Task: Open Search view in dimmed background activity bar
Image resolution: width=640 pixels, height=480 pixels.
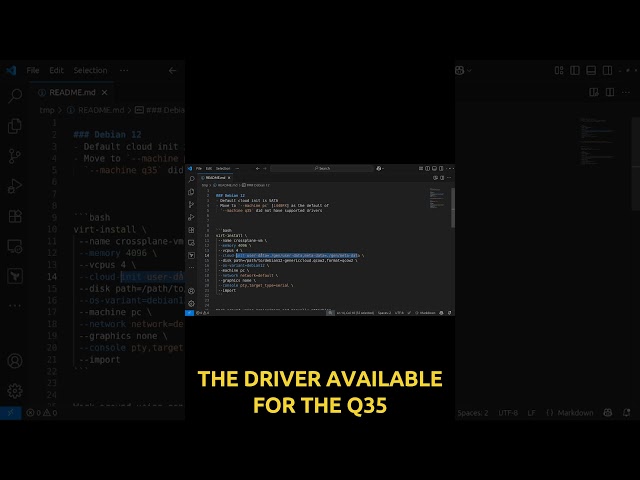Action: [15, 96]
